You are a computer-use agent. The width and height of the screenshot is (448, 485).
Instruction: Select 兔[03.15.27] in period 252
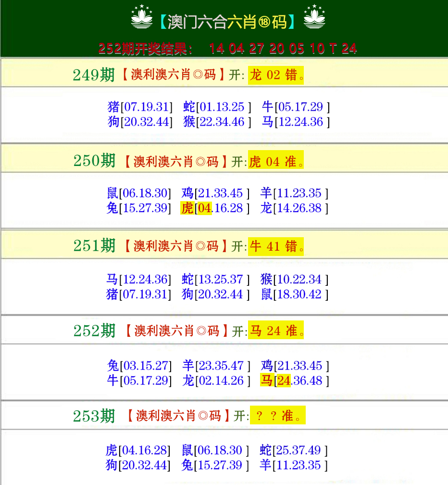[139, 366]
